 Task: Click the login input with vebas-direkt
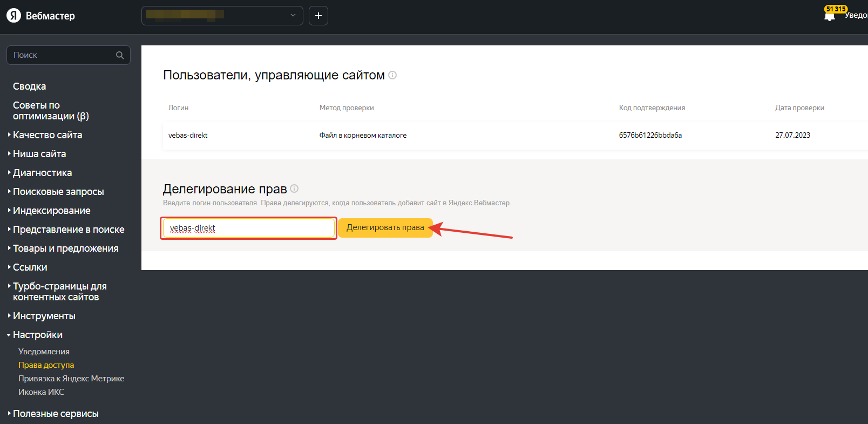click(x=249, y=228)
